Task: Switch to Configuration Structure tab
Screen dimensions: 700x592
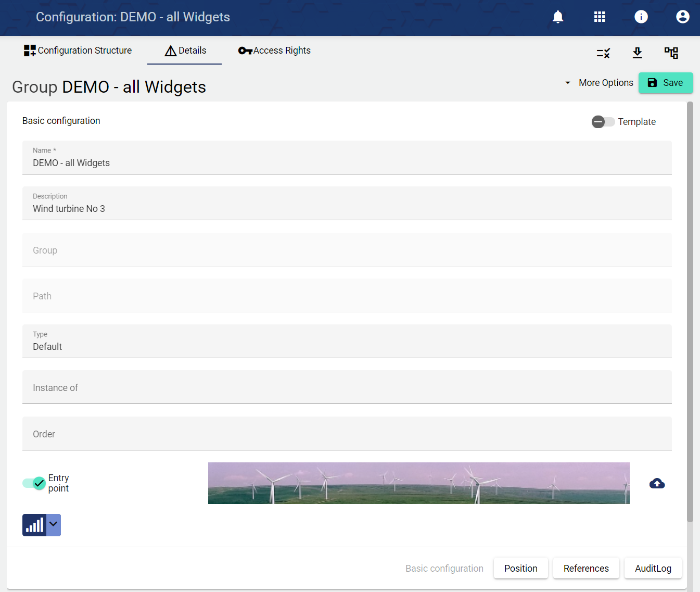Action: click(x=78, y=51)
